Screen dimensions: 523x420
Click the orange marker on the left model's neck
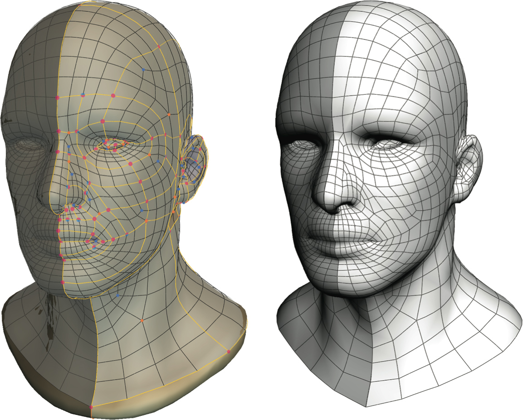[142, 320]
